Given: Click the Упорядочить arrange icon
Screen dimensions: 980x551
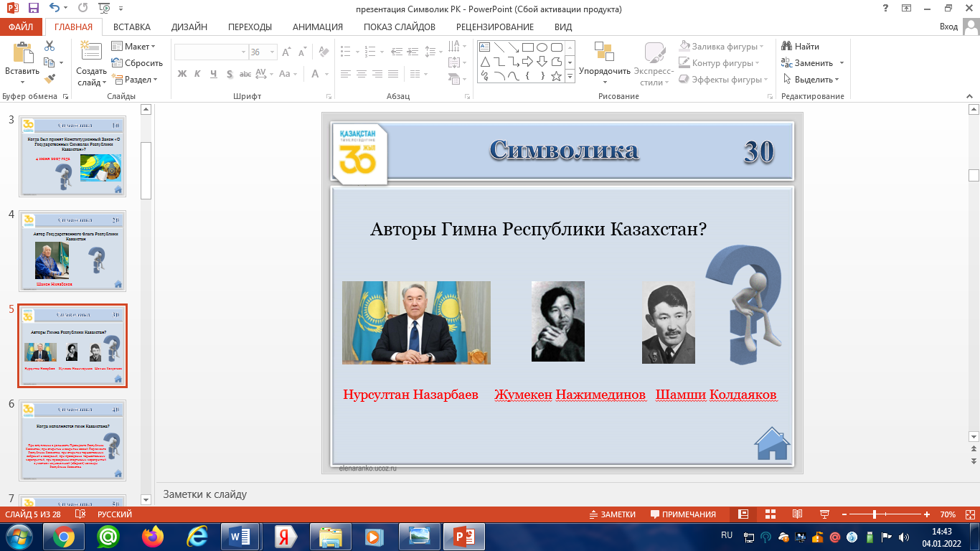Looking at the screenshot, I should (604, 55).
